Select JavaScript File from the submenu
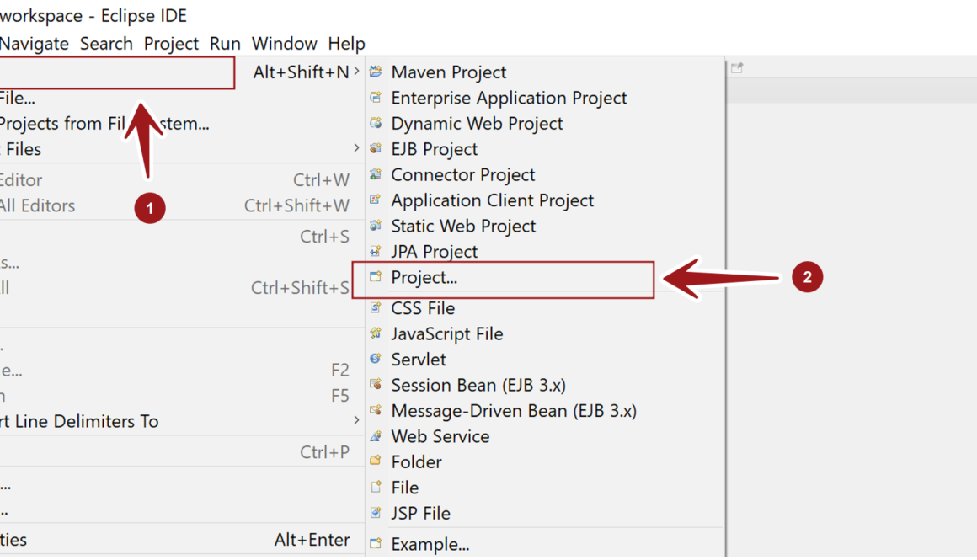The width and height of the screenshot is (977, 560). (x=446, y=334)
